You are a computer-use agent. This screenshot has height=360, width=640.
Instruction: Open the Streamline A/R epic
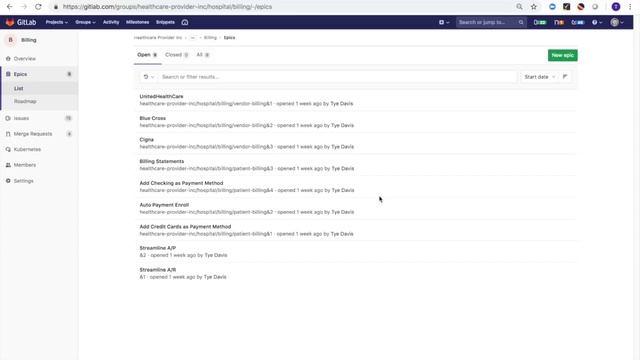pos(158,270)
